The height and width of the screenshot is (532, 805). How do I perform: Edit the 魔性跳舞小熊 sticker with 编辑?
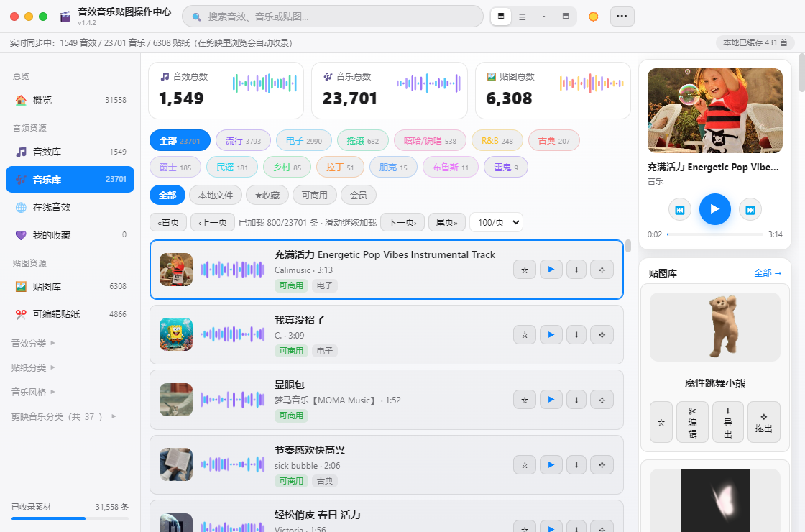point(692,422)
